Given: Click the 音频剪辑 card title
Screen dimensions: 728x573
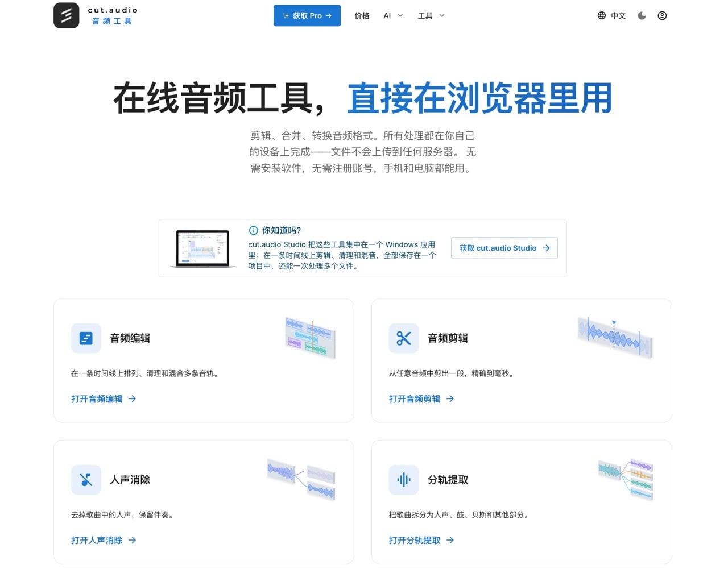Looking at the screenshot, I should pyautogui.click(x=448, y=338).
